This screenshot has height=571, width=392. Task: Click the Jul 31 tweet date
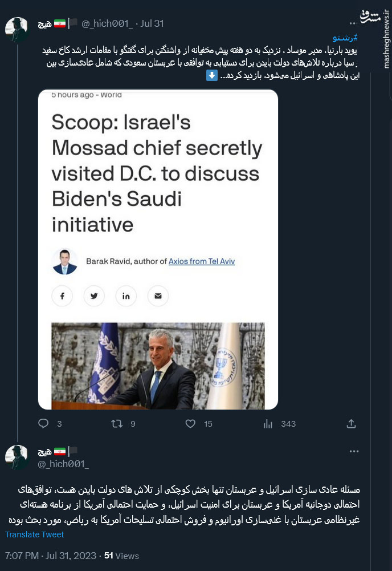click(151, 23)
